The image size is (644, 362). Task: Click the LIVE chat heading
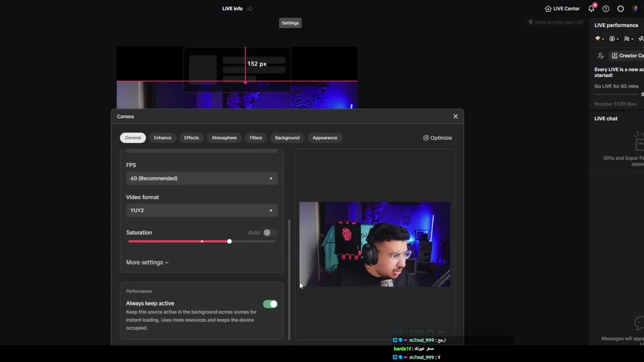click(x=606, y=119)
